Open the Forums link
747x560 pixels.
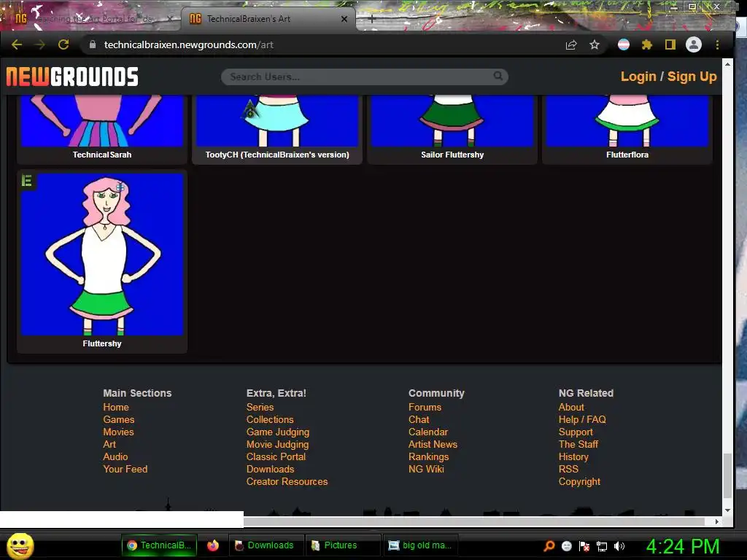(425, 407)
